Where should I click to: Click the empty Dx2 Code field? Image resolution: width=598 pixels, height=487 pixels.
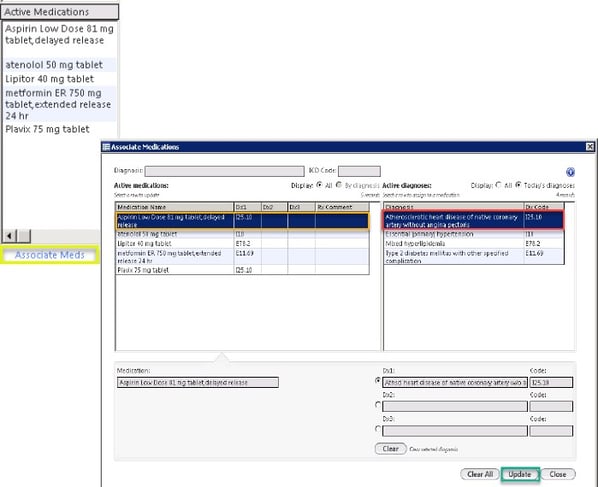(x=551, y=407)
